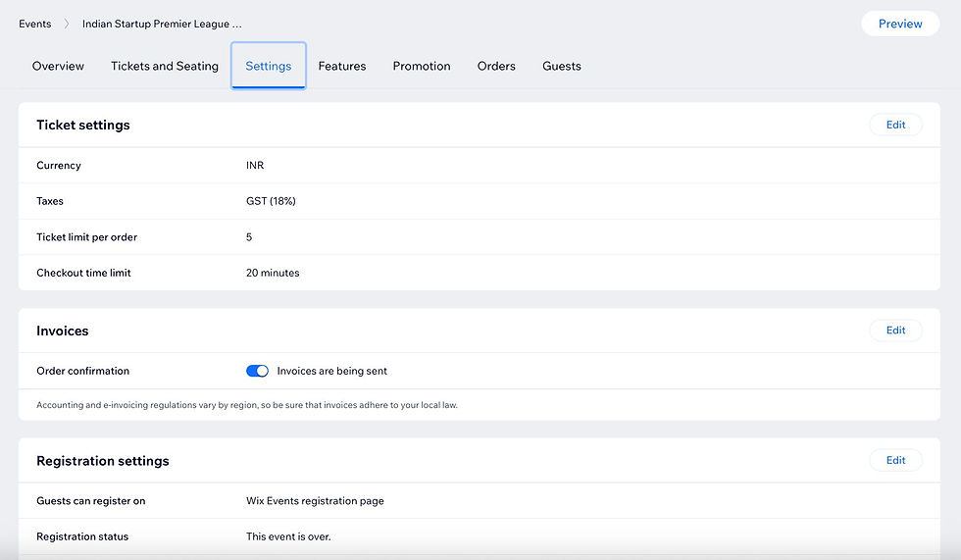Click the 20 minutes checkout limit
Image resolution: width=961 pixels, height=560 pixels.
point(273,273)
